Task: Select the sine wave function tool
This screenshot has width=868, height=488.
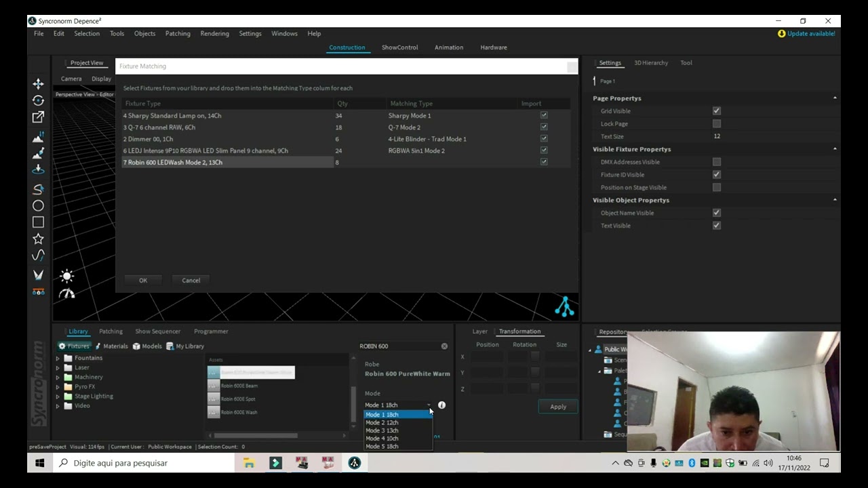Action: (38, 256)
